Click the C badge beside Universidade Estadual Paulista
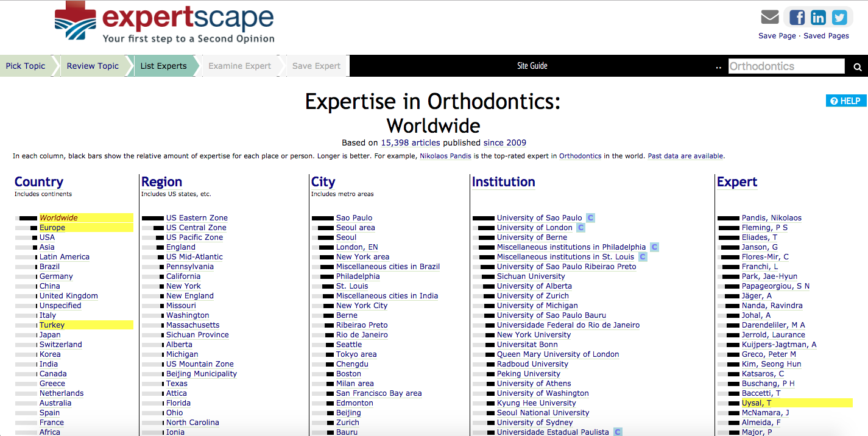 coord(618,432)
